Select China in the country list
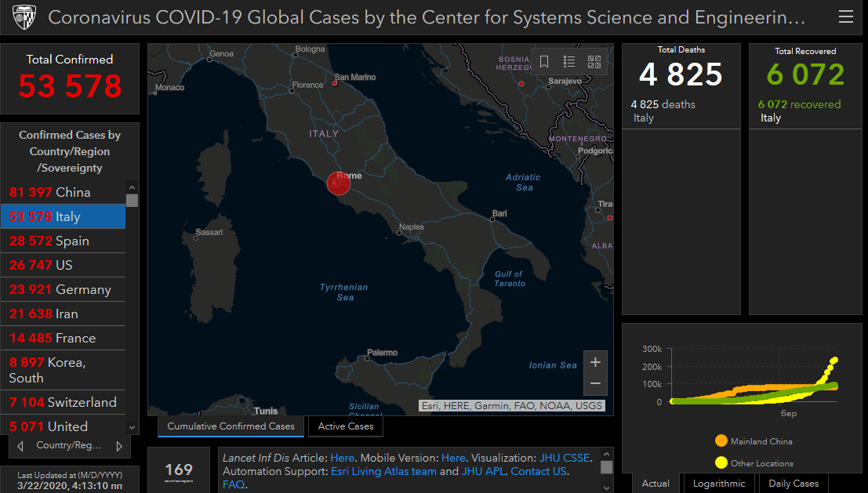 [x=63, y=192]
